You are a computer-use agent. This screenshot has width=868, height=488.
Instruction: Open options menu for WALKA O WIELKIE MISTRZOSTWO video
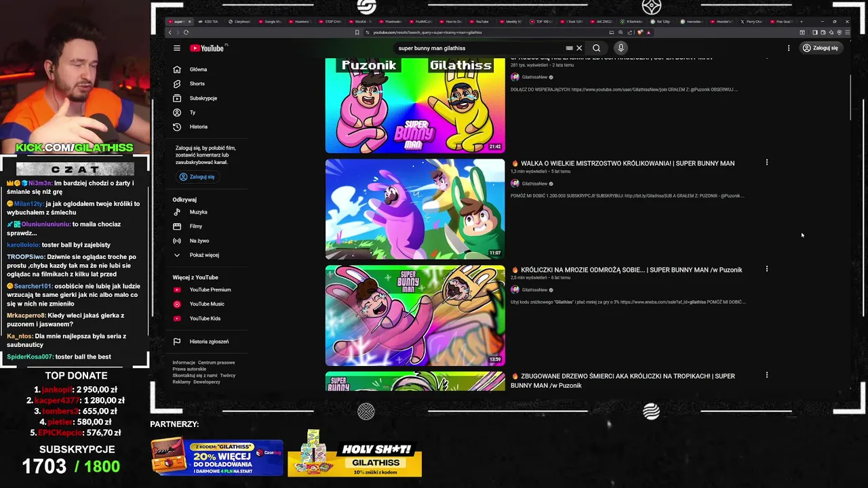pyautogui.click(x=767, y=163)
